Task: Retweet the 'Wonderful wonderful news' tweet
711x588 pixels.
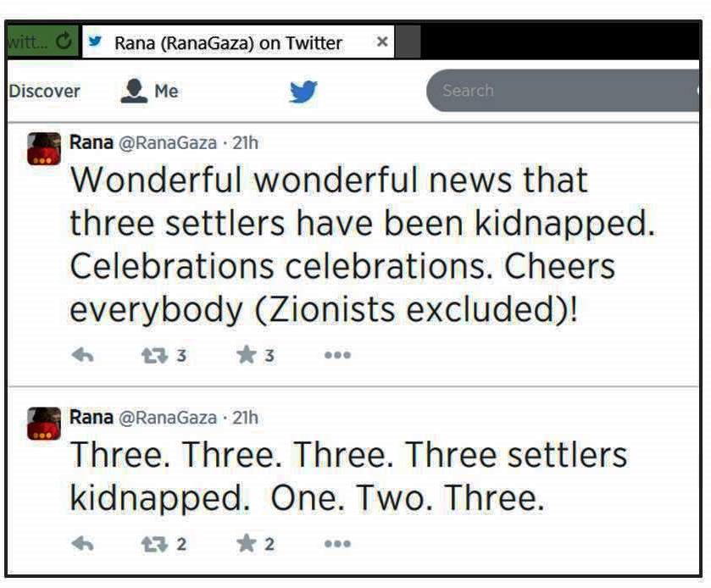Action: tap(154, 356)
